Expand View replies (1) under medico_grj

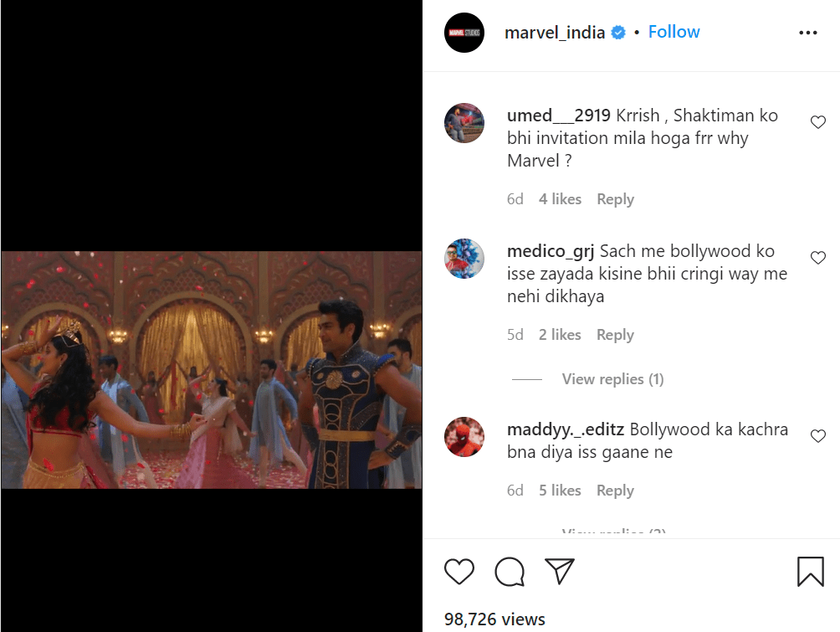click(612, 379)
